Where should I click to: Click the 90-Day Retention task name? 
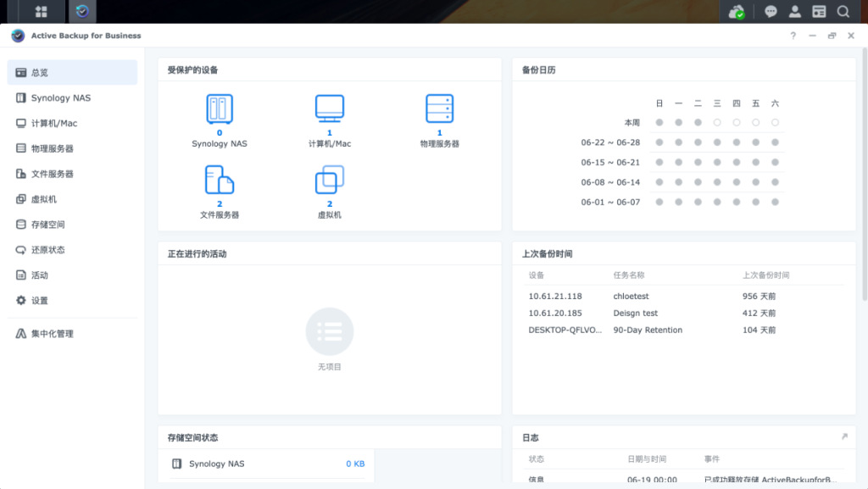(x=648, y=330)
